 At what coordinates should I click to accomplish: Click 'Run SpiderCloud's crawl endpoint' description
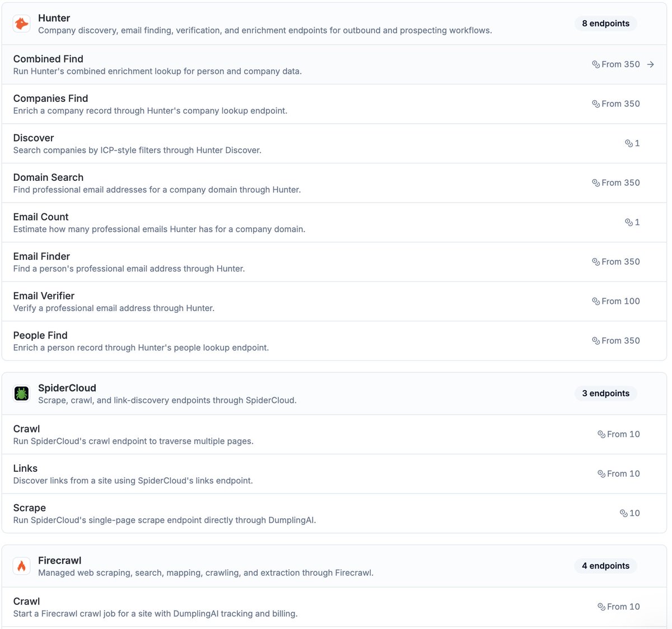(133, 441)
